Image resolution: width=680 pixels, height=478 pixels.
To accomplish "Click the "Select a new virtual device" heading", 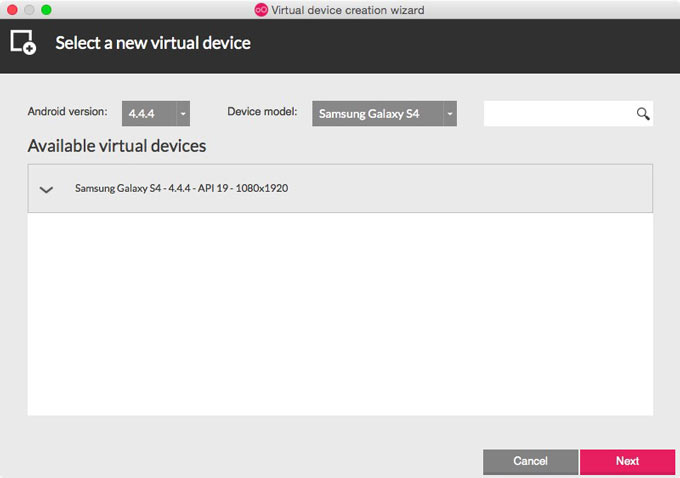I will (153, 43).
